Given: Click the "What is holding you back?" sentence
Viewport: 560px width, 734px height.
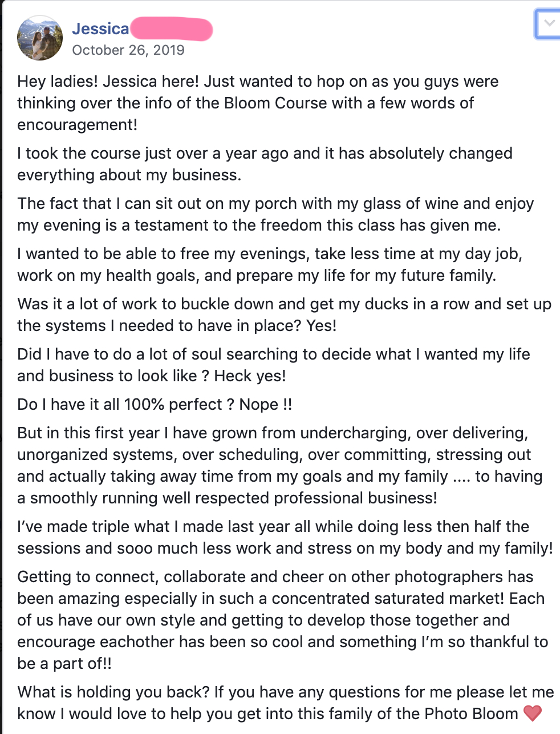Looking at the screenshot, I should click(x=114, y=692).
